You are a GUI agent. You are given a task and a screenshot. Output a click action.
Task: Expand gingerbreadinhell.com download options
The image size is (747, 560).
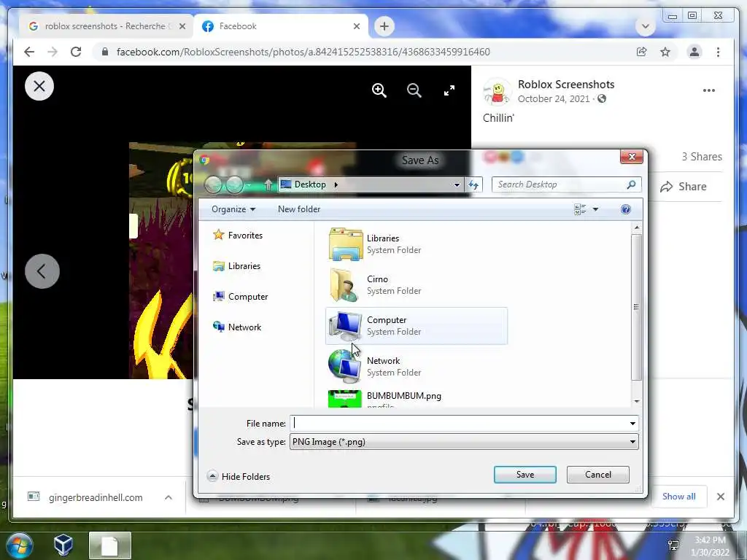[169, 497]
